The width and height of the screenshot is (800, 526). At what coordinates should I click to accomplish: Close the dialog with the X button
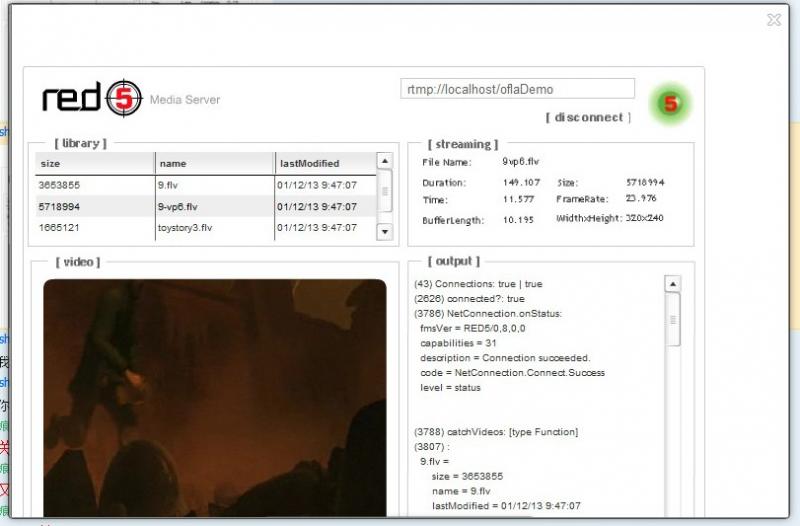point(774,20)
